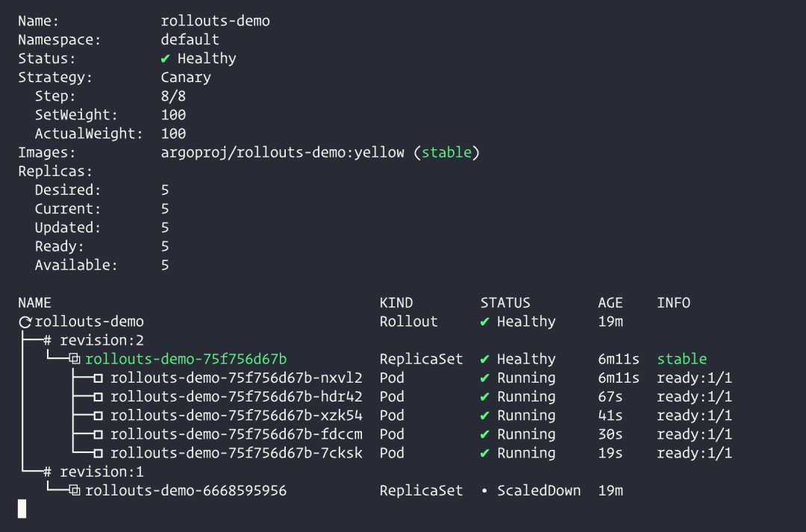Click the argoproj/rollouts-demo:yellow image text

point(282,153)
